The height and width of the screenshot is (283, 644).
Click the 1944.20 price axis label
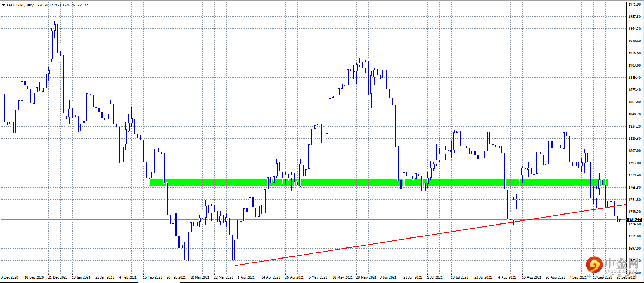point(634,29)
